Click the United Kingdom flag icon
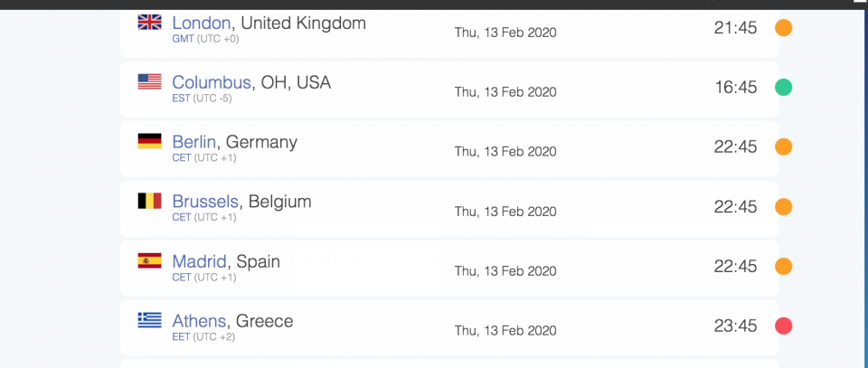This screenshot has width=868, height=368. tap(149, 22)
